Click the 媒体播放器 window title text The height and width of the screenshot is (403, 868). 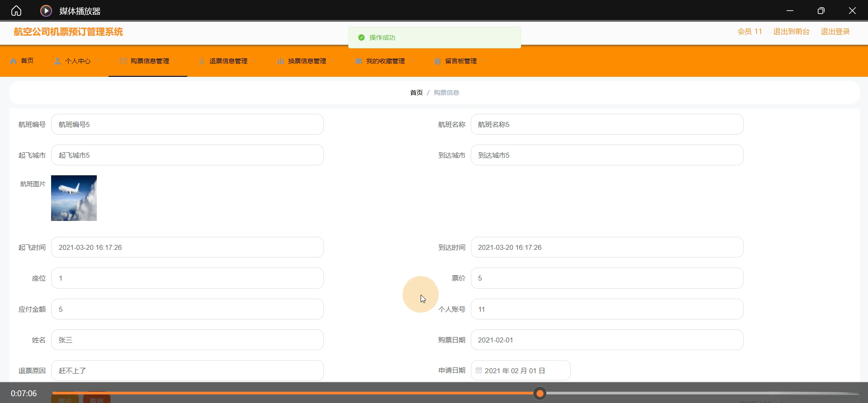click(80, 11)
